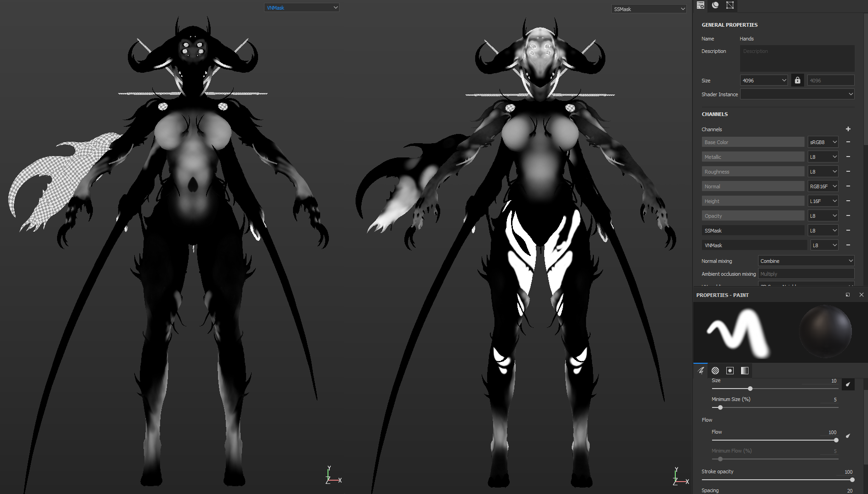This screenshot has height=494, width=868.
Task: Select the Brush tab in Paint properties
Action: [701, 370]
